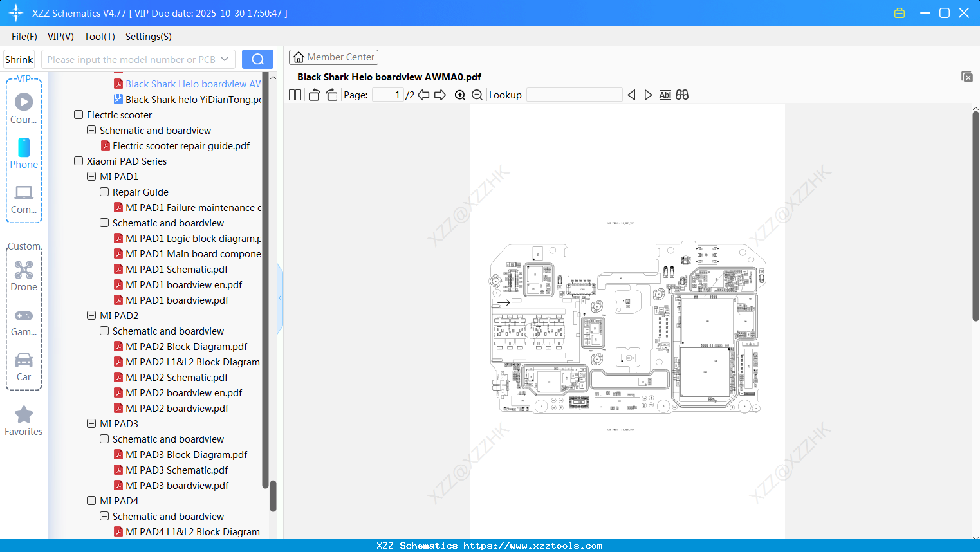Viewport: 980px width, 552px height.
Task: Open the File(F) menu
Action: (24, 37)
